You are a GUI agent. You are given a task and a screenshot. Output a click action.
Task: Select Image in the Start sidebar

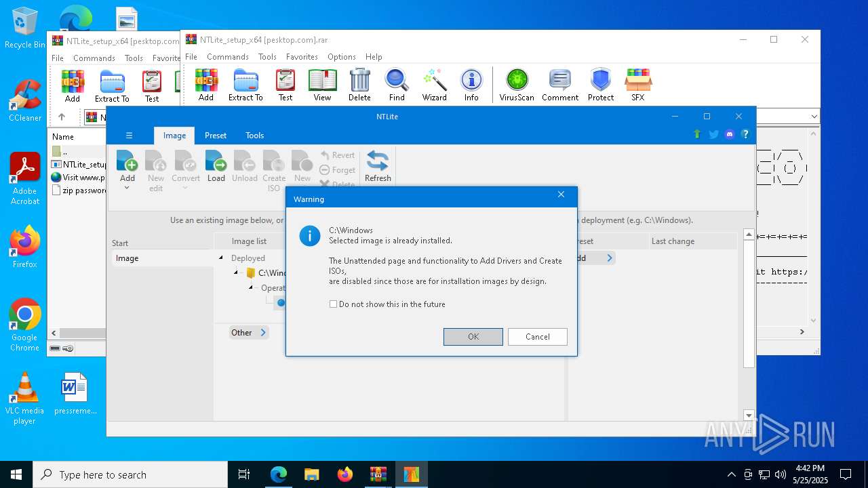click(x=161, y=258)
